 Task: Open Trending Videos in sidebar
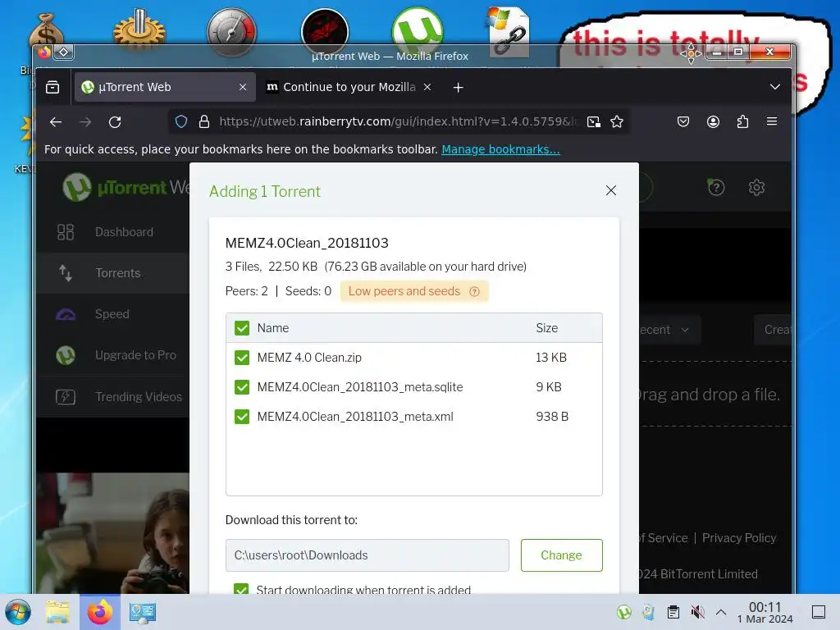tap(113, 396)
